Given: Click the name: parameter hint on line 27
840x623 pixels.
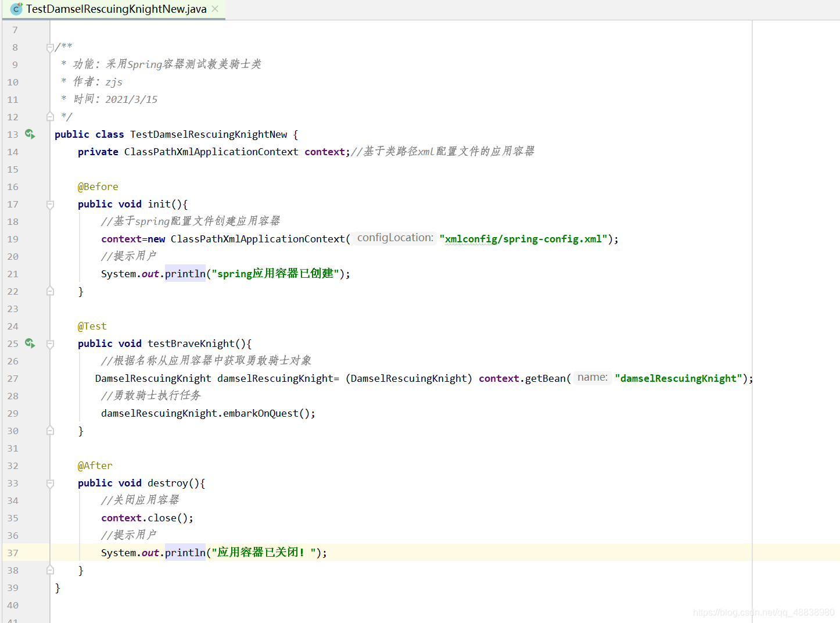Looking at the screenshot, I should 593,377.
